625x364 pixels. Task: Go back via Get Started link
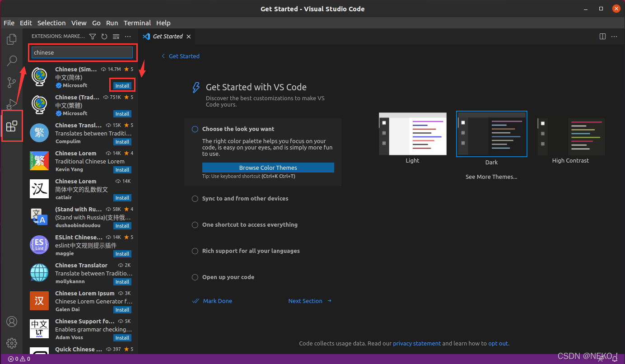coord(181,56)
